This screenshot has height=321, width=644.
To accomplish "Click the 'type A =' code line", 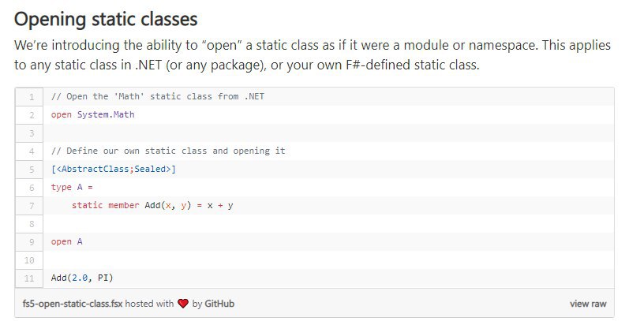I will [72, 187].
